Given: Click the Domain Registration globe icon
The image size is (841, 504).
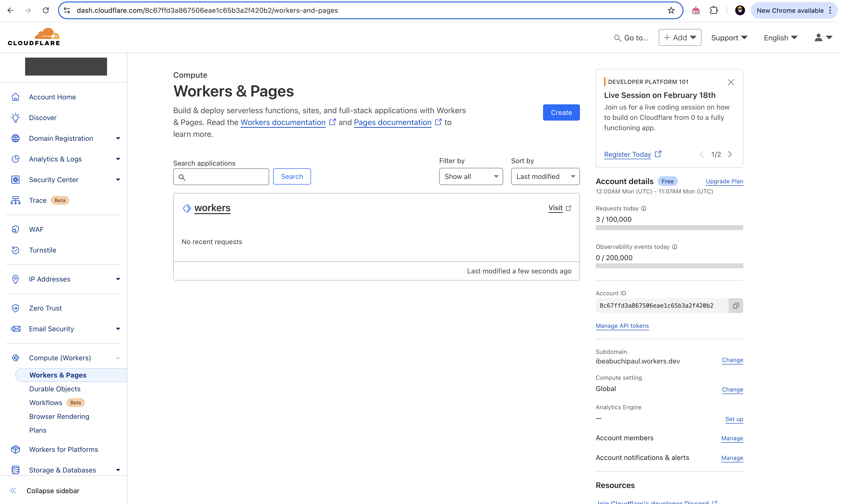Looking at the screenshot, I should (x=15, y=138).
